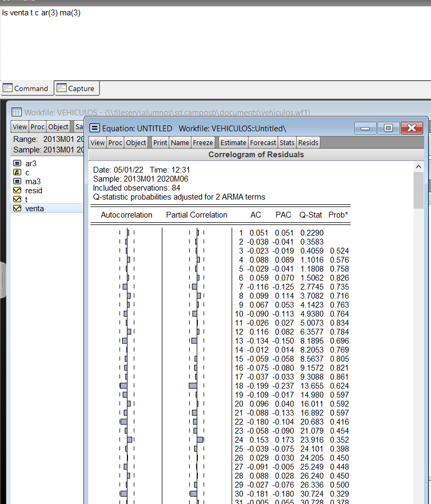The height and width of the screenshot is (504, 431).
Task: Click Forecast on the equation toolbar
Action: (263, 142)
